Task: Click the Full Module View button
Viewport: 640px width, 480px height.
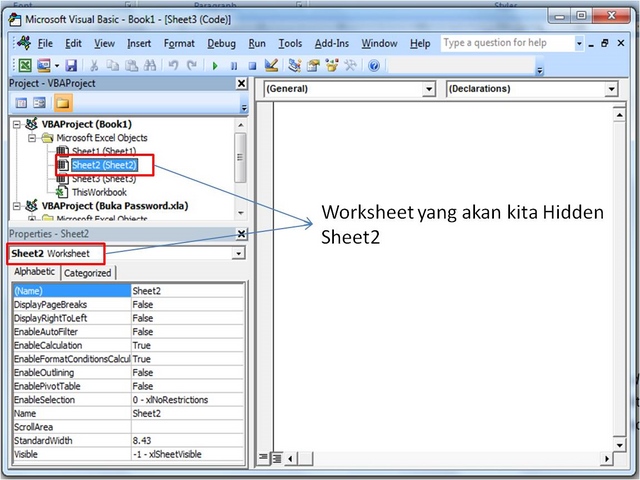Action: click(277, 458)
